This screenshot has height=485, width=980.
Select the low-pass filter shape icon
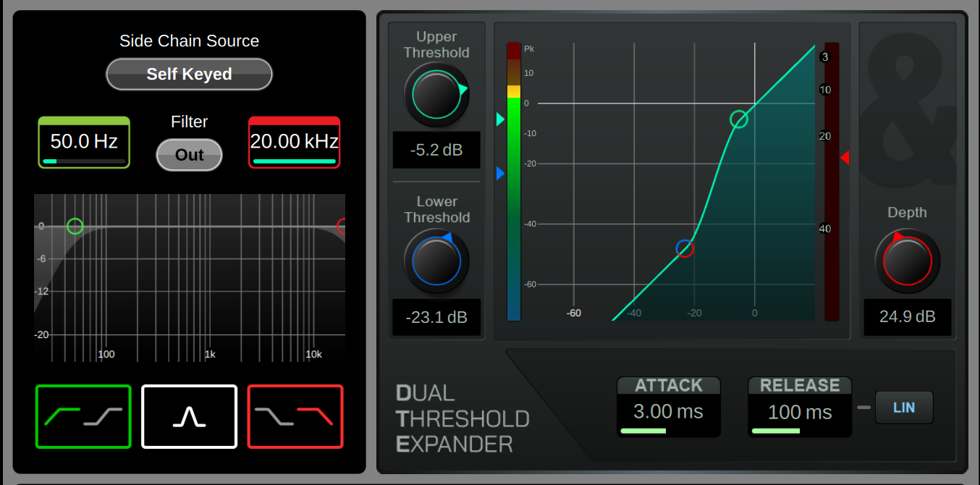[x=295, y=417]
